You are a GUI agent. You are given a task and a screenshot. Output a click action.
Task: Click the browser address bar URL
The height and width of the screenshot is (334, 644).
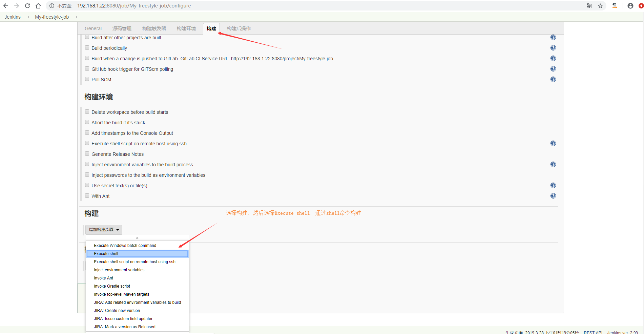(x=134, y=6)
